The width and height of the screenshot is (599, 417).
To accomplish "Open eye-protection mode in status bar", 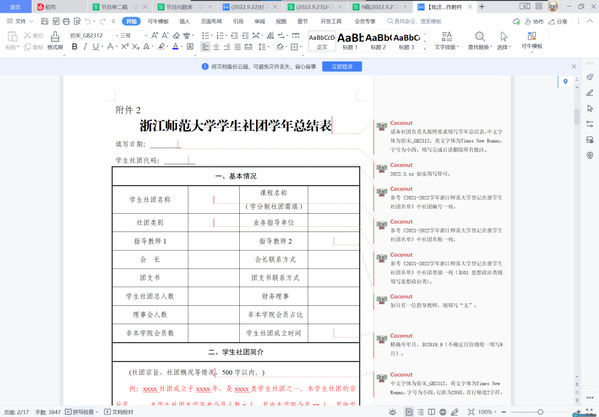I will (393, 412).
